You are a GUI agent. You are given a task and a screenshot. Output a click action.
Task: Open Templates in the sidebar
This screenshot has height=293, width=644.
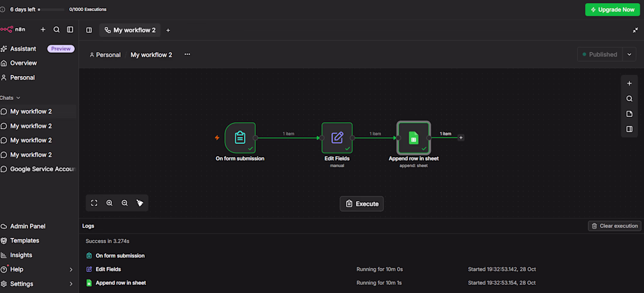click(25, 240)
